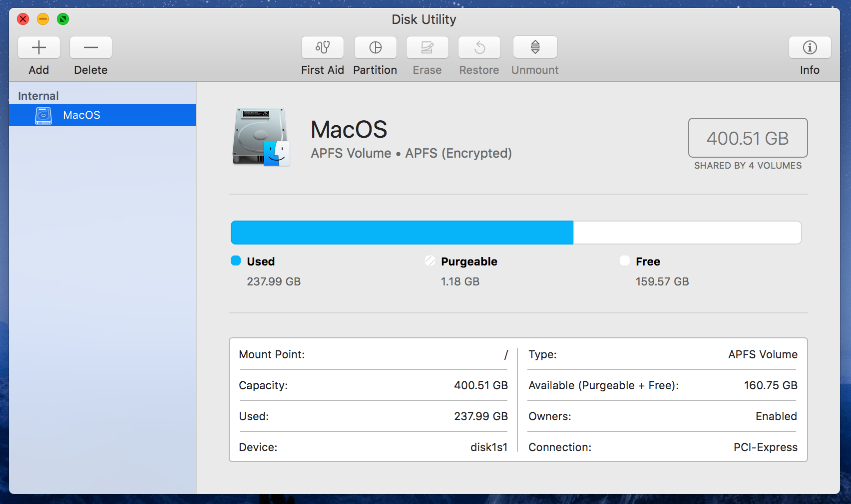The width and height of the screenshot is (851, 504).
Task: Click the Owners Enabled value
Action: [776, 416]
